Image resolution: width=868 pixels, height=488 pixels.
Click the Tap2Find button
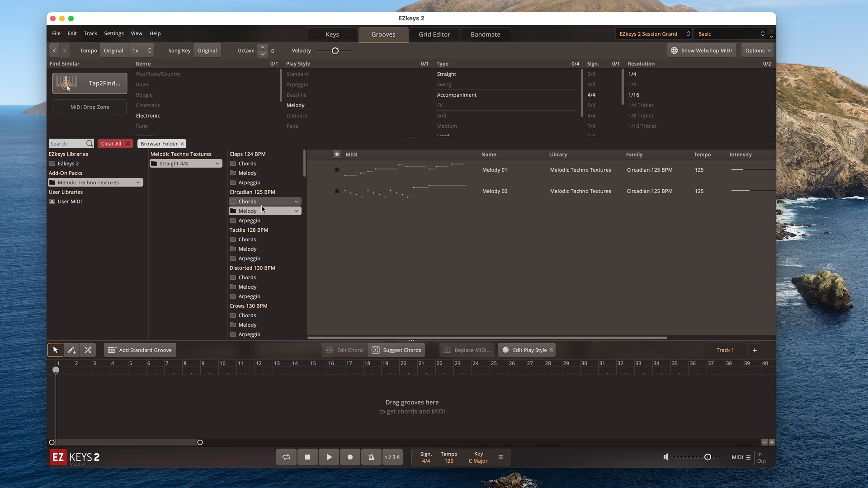(x=90, y=83)
